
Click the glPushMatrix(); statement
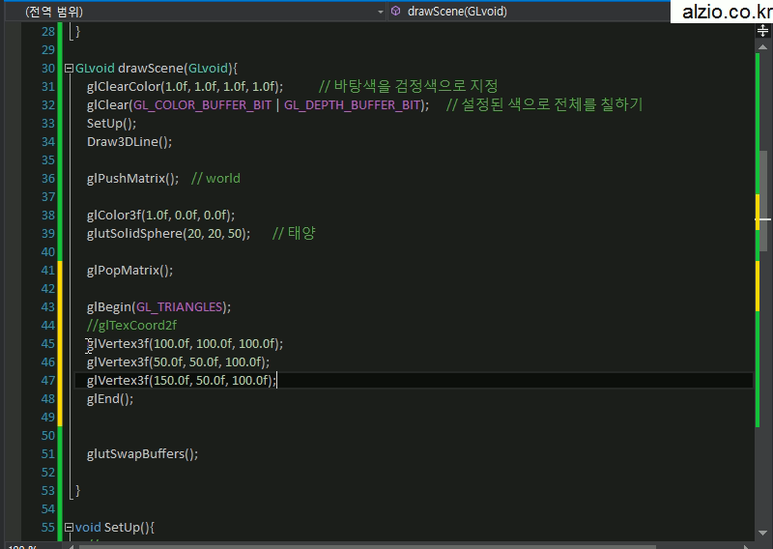click(x=133, y=178)
